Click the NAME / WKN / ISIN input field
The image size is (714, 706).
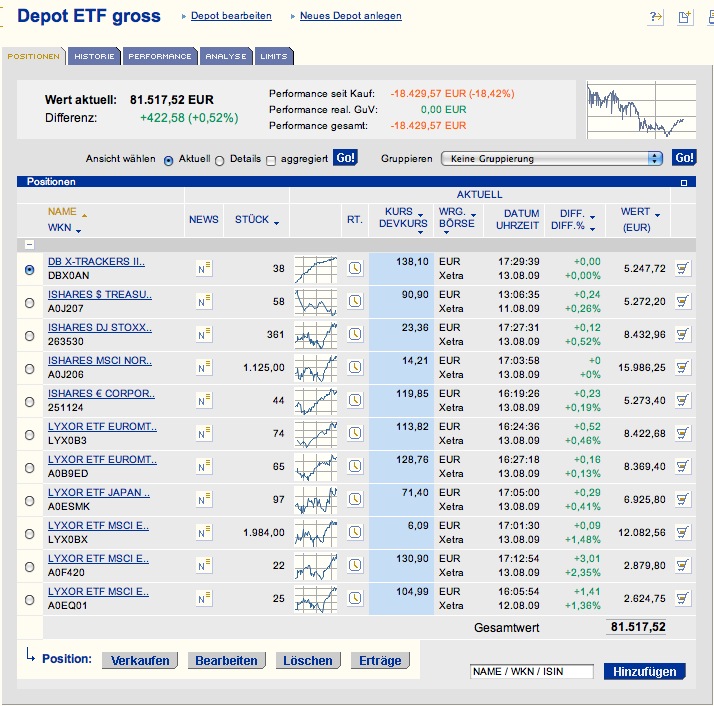pos(532,672)
